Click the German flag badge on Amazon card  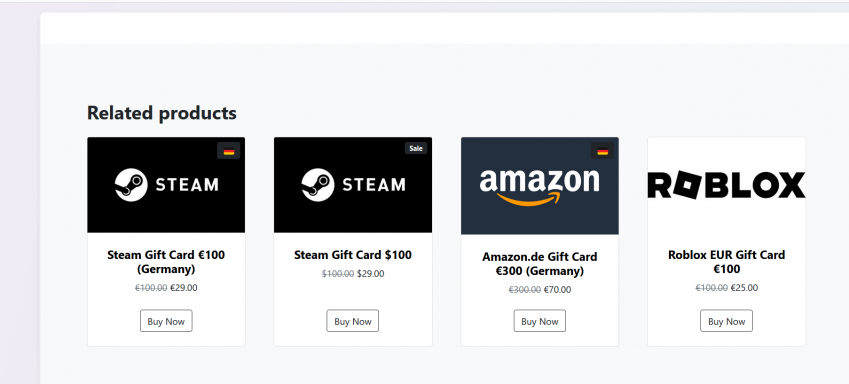point(603,151)
